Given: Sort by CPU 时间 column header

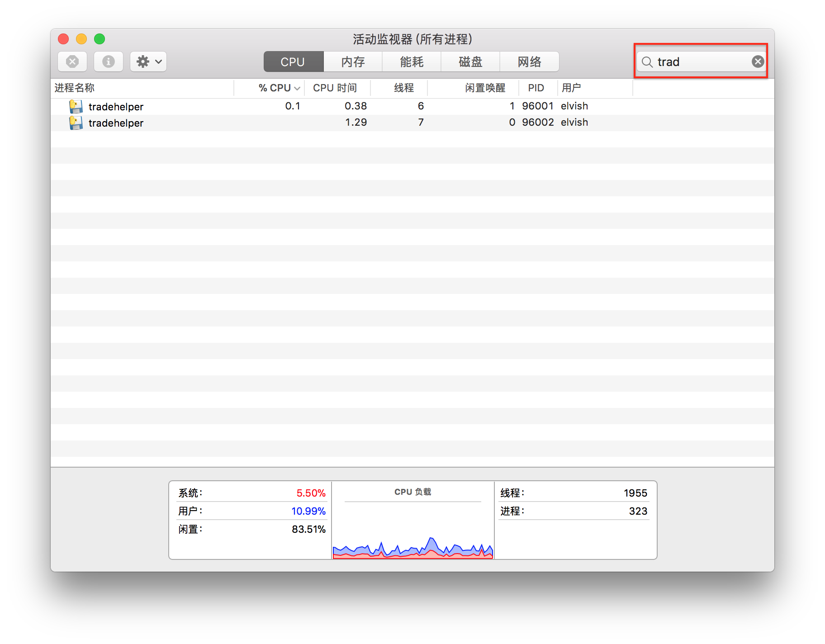Looking at the screenshot, I should coord(337,88).
